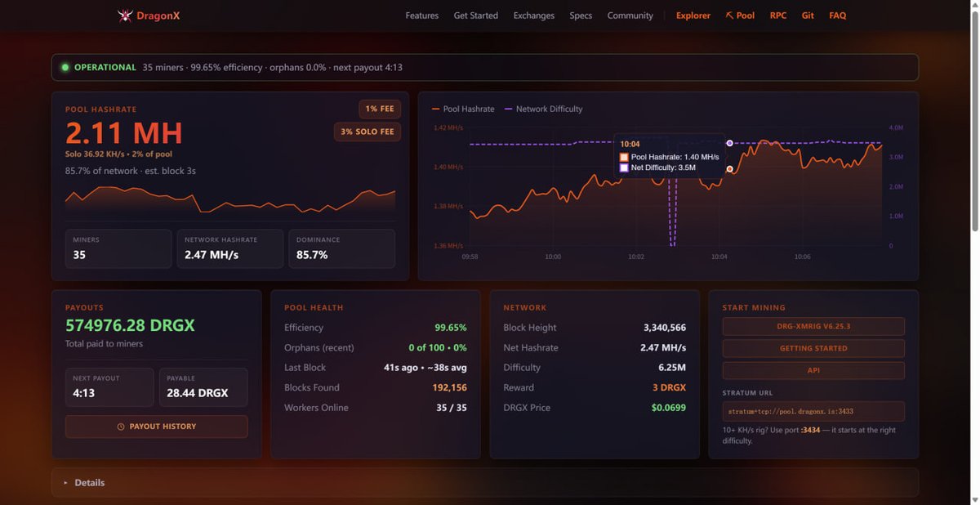Expand the Details section triangle
The image size is (980, 505).
coord(65,483)
